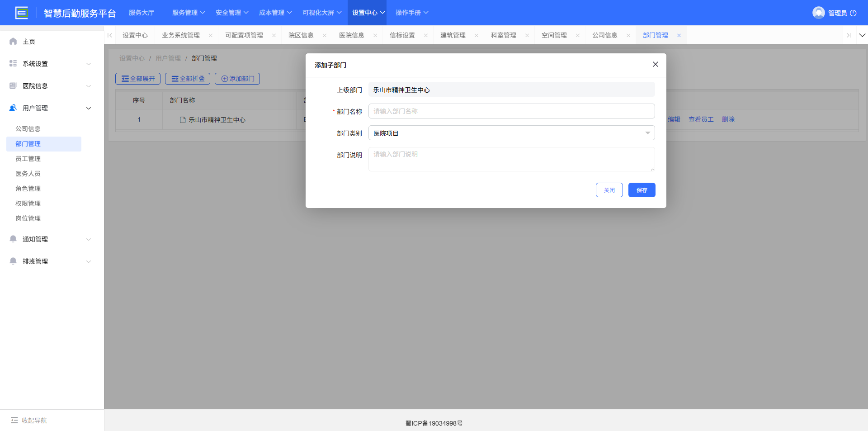This screenshot has height=431, width=868.
Task: Close the 业务系统管理 tab
Action: [x=211, y=35]
